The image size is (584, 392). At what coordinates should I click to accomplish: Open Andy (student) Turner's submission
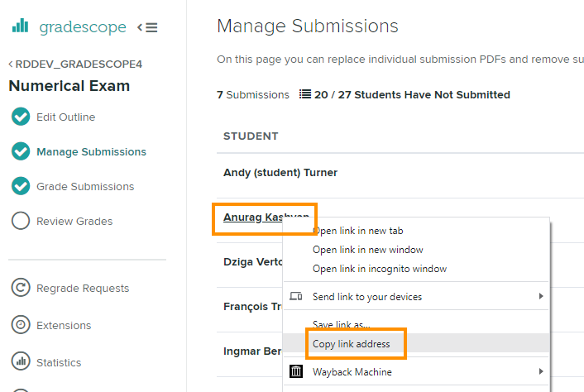[280, 173]
